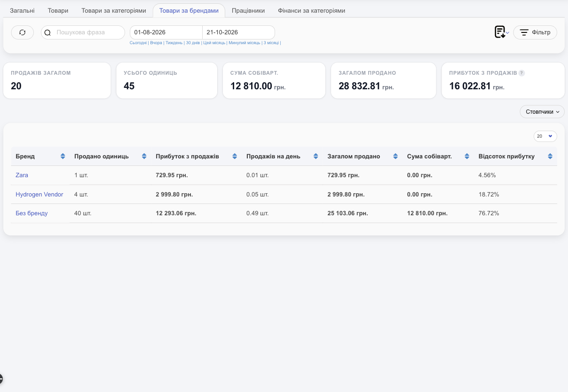568x392 pixels.
Task: Set the range with the 30 днів link
Action: [193, 43]
